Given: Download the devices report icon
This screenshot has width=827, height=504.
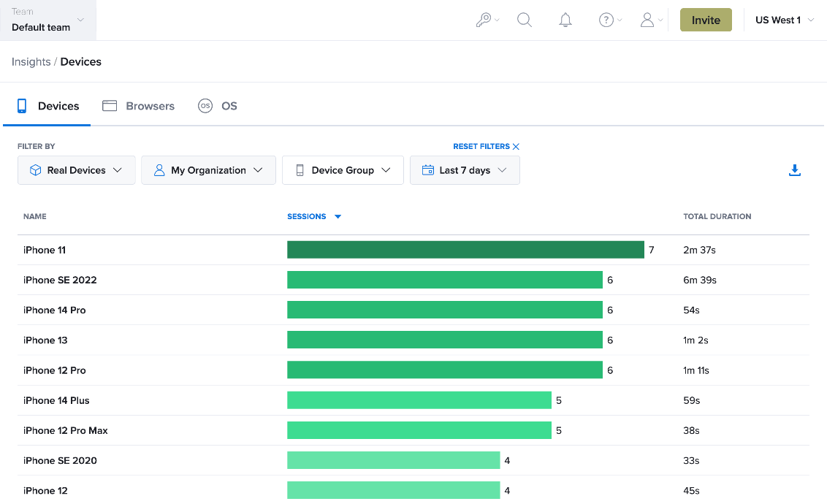Looking at the screenshot, I should point(794,170).
